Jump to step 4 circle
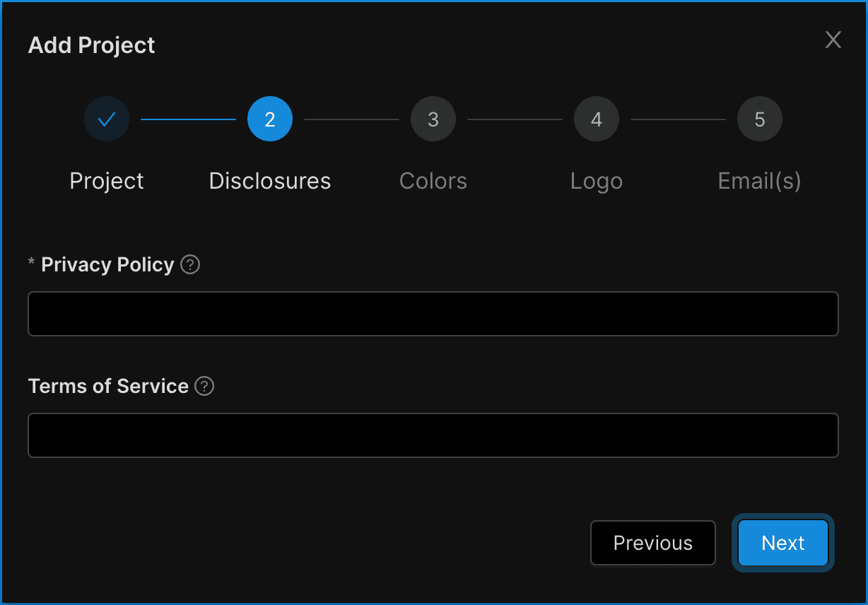The width and height of the screenshot is (868, 605). point(597,119)
